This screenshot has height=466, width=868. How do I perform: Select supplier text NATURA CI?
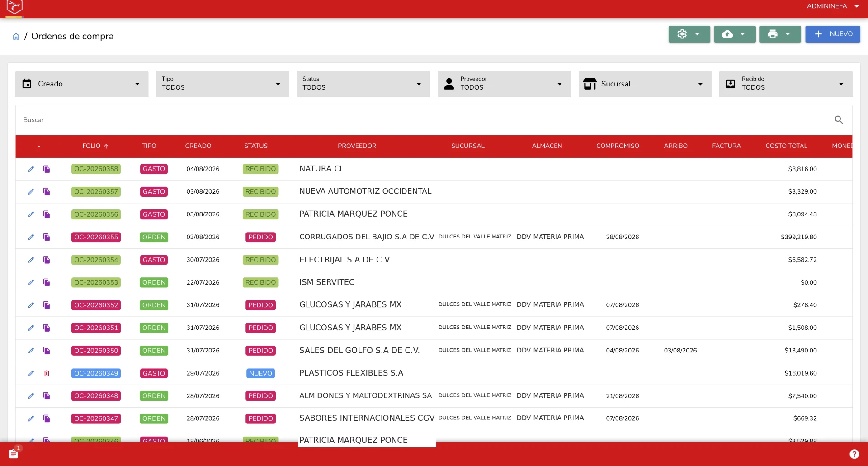coord(320,169)
